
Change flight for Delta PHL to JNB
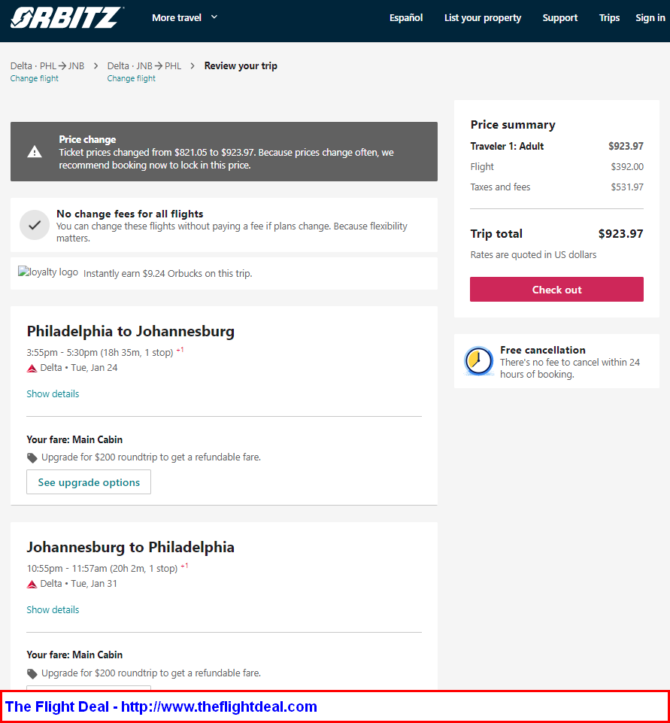[34, 78]
